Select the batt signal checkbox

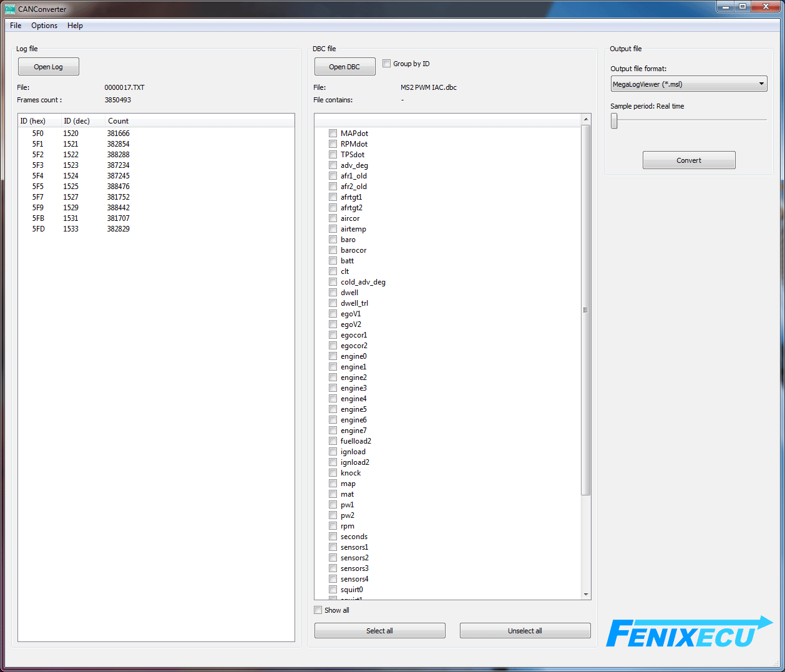[333, 261]
